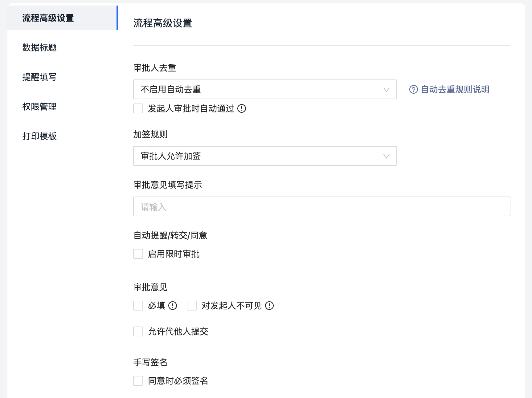Click the info icon next to 必填
Screen dimensions: 532x398
[173, 306]
